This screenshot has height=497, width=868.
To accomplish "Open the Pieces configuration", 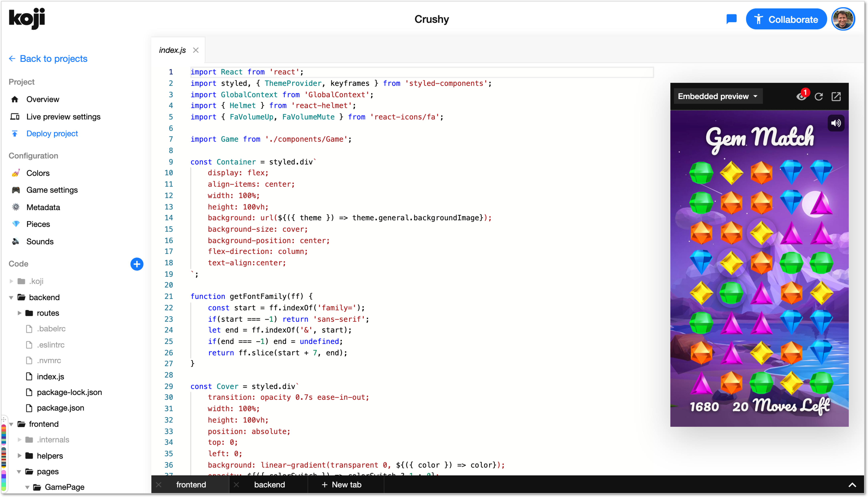I will click(38, 224).
